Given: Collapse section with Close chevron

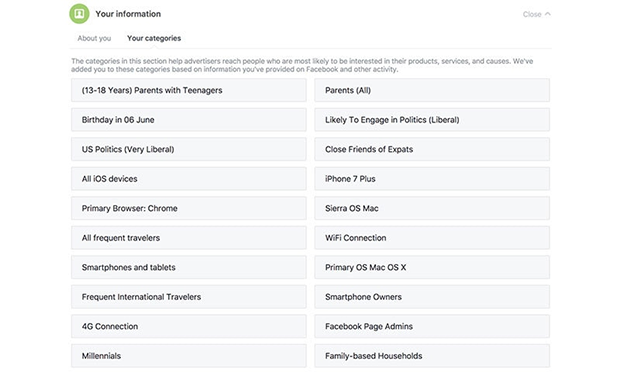Looking at the screenshot, I should click(x=536, y=14).
